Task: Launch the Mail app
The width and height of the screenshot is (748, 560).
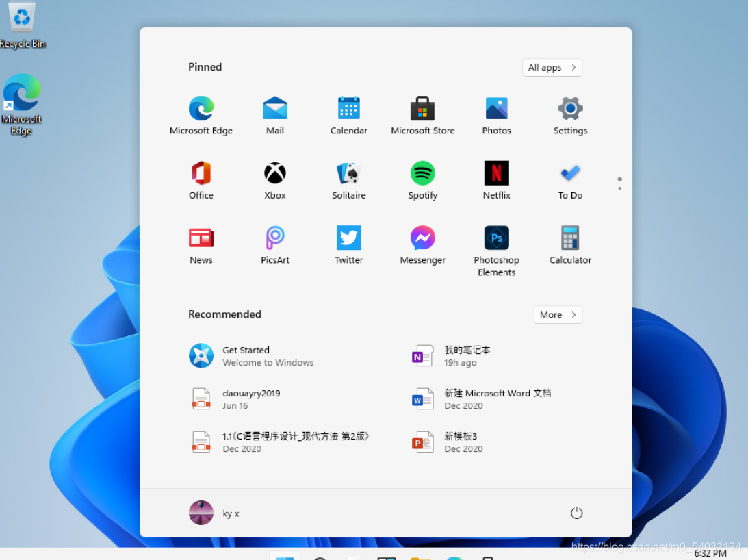Action: point(275,115)
